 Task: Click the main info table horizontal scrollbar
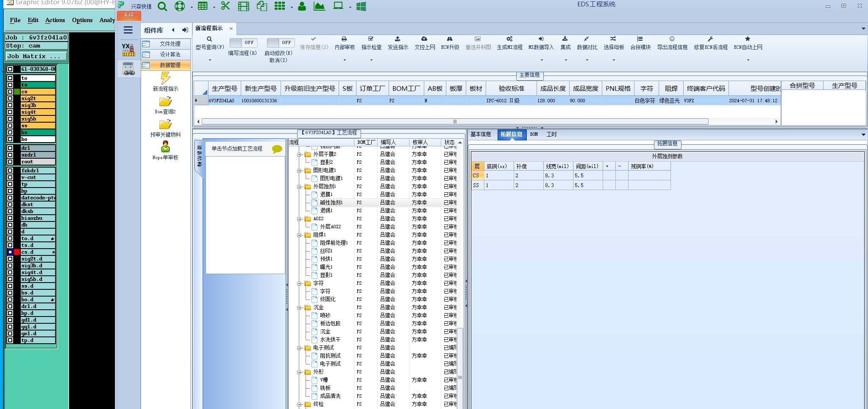click(455, 122)
